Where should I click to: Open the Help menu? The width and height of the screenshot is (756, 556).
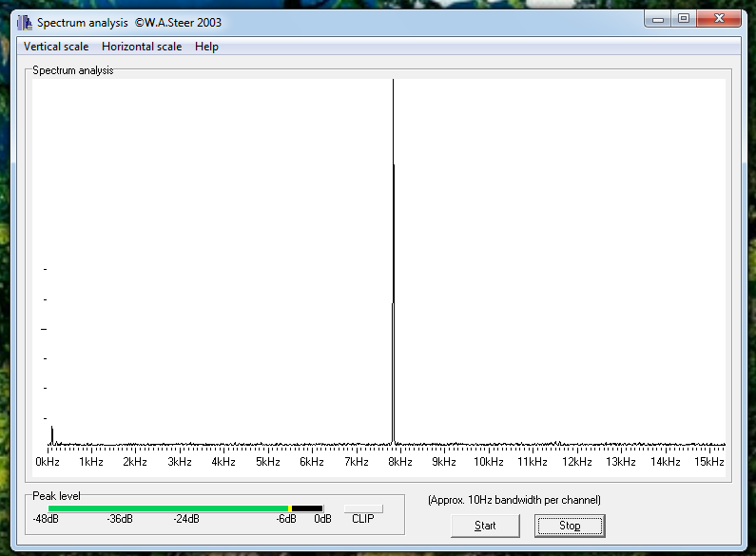tap(206, 47)
